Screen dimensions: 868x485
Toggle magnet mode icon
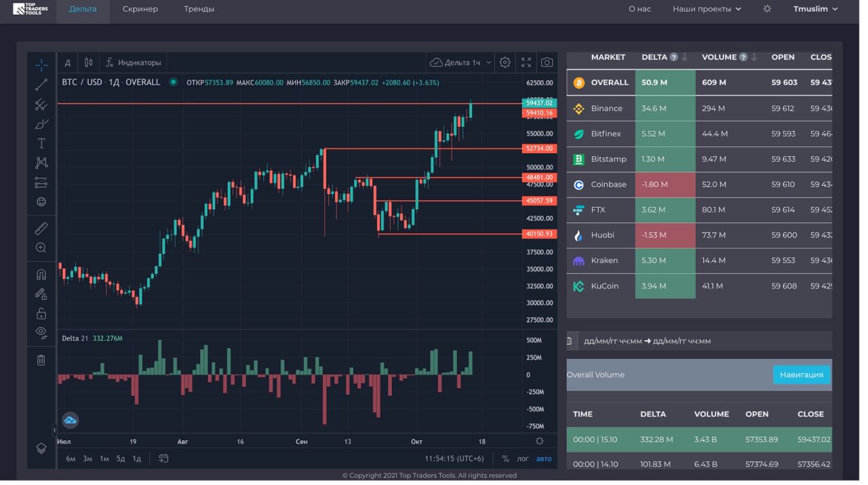41,275
